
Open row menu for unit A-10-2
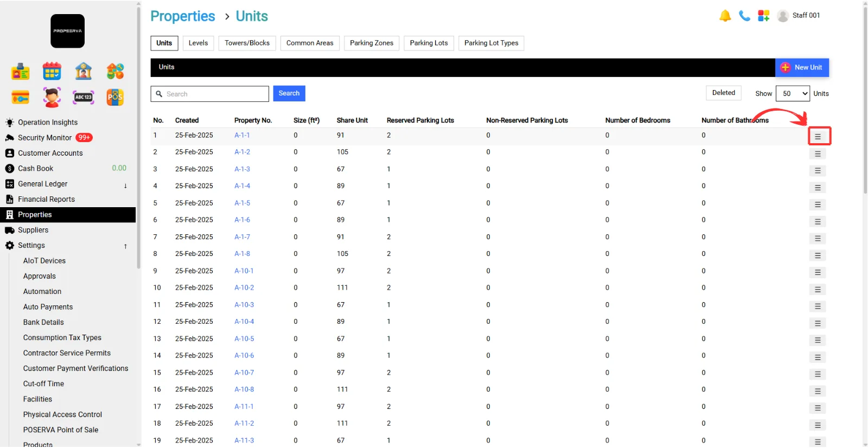[818, 290]
